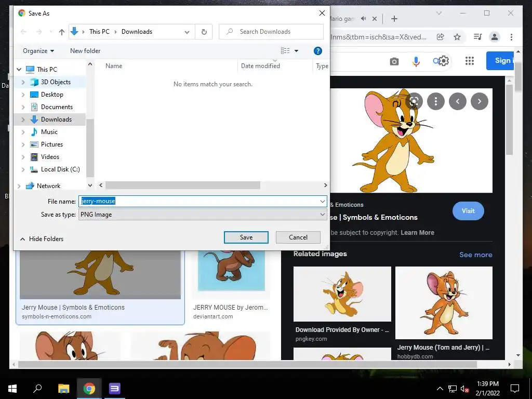Mute the Chrome tab audio icon
The width and height of the screenshot is (532, 399).
tap(363, 19)
